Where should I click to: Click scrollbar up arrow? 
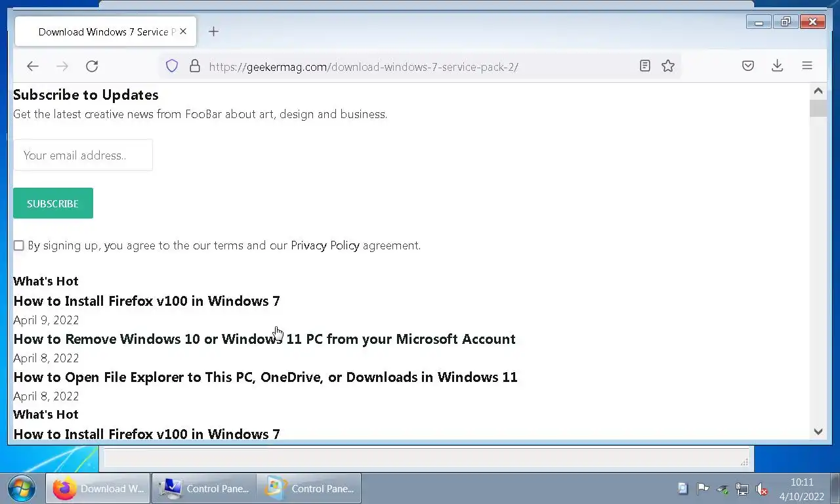coord(818,91)
